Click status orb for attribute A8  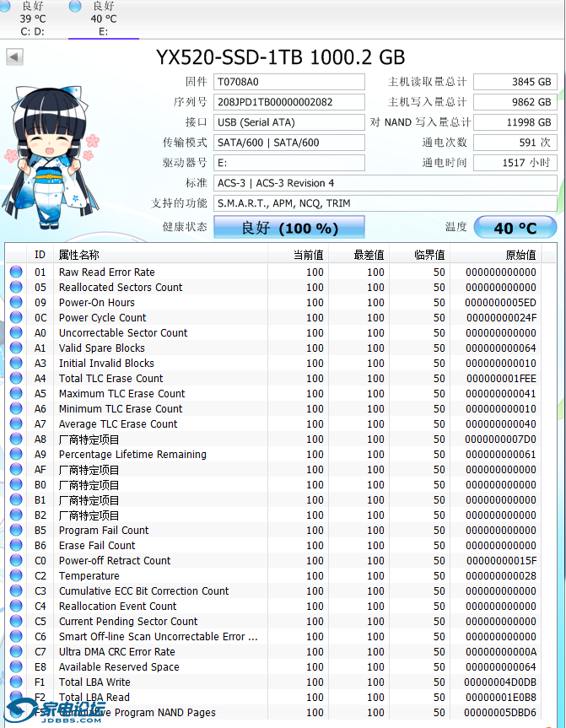point(16,439)
